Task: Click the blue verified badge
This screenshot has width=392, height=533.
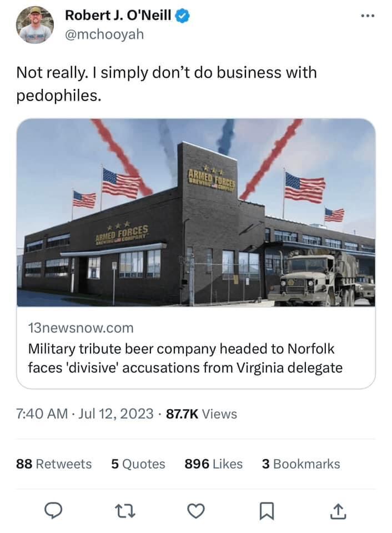Action: tap(183, 16)
